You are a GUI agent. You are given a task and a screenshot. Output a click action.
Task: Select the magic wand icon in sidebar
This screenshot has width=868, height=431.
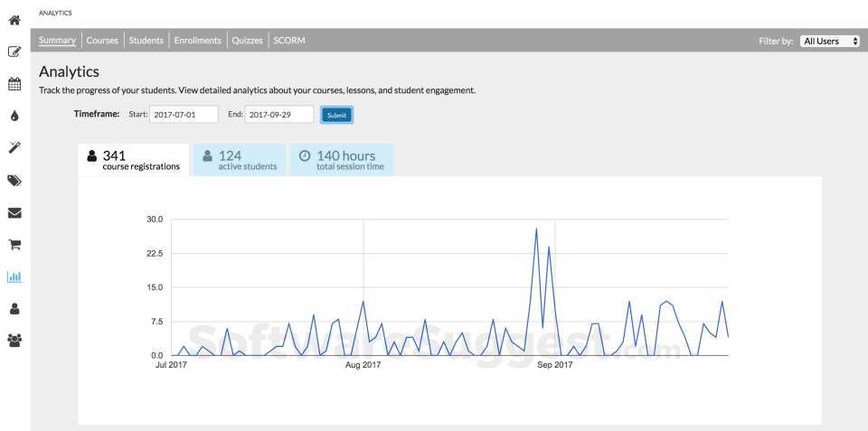tap(14, 147)
